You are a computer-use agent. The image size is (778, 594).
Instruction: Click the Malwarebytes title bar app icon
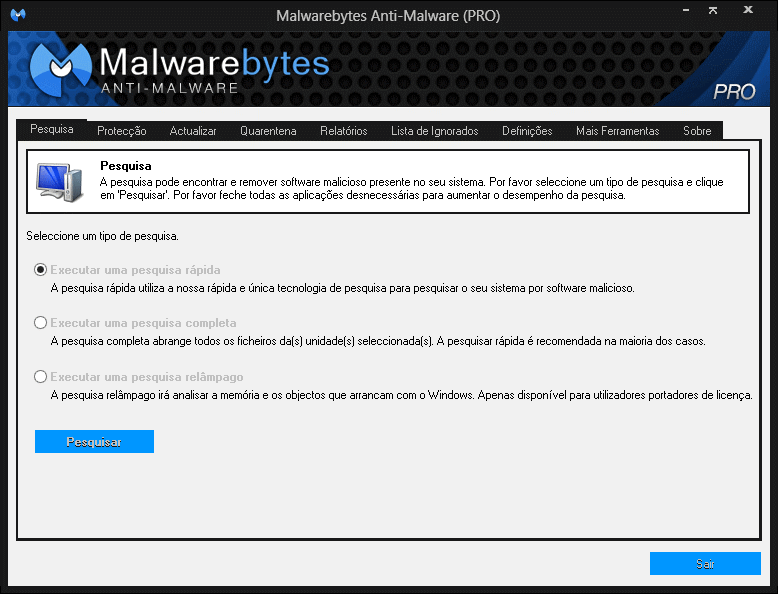pos(17,15)
